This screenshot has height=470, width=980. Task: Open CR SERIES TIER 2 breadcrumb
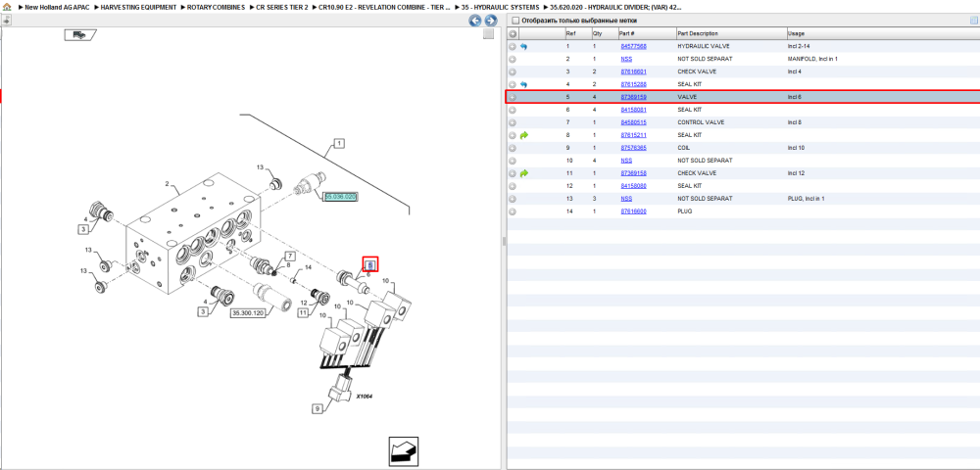282,7
